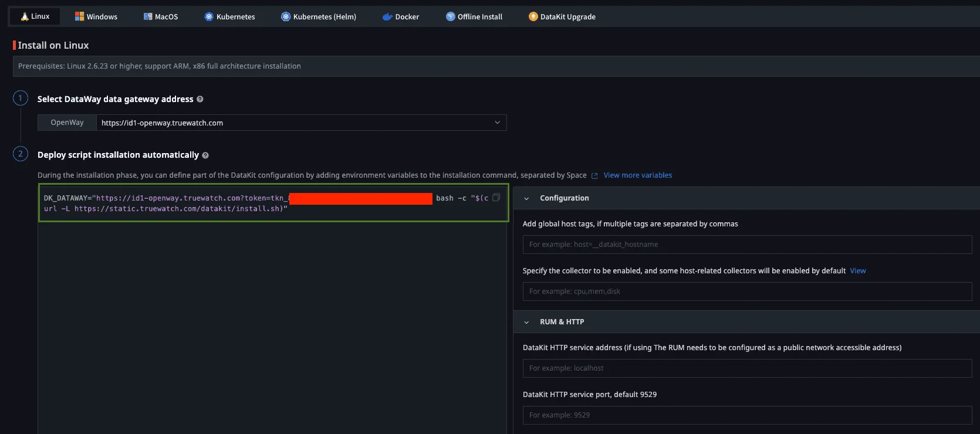This screenshot has height=434, width=980.
Task: Click the collector list input field
Action: tap(746, 291)
